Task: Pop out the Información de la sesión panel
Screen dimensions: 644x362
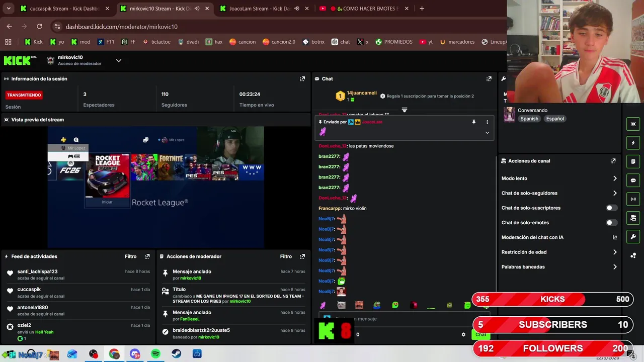Action: pyautogui.click(x=302, y=79)
